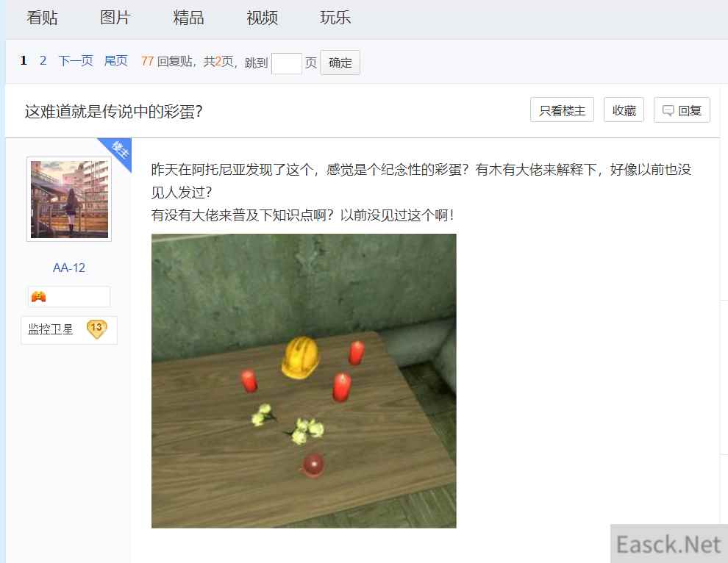Click the 下一页 next page link

click(76, 61)
